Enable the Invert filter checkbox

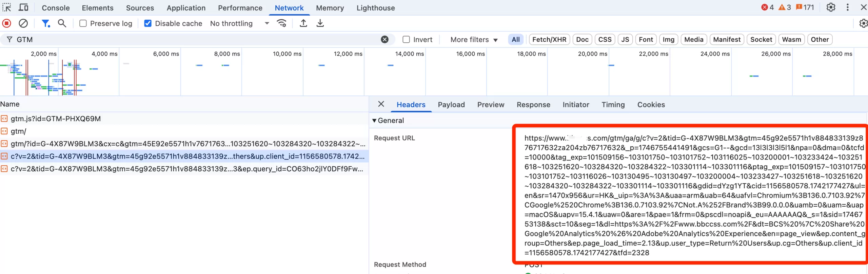[406, 39]
